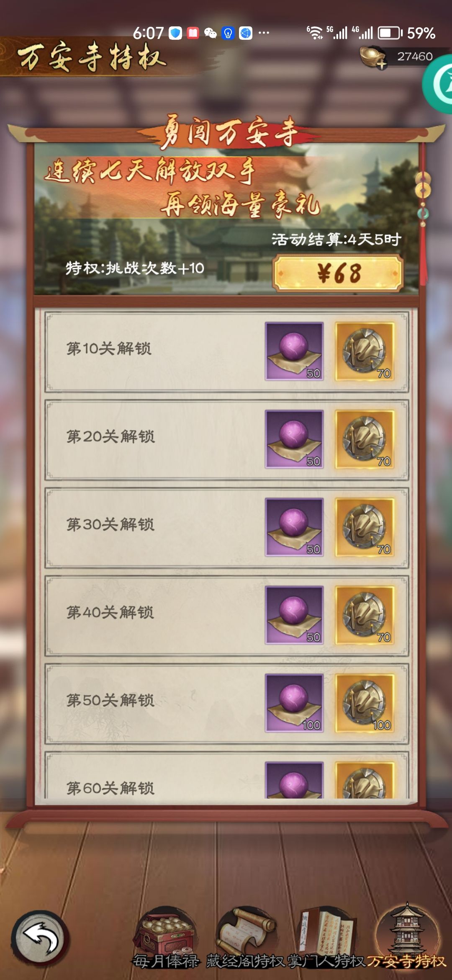This screenshot has height=980, width=452.
Task: Buy the privilege for ¥68
Action: coord(338,273)
